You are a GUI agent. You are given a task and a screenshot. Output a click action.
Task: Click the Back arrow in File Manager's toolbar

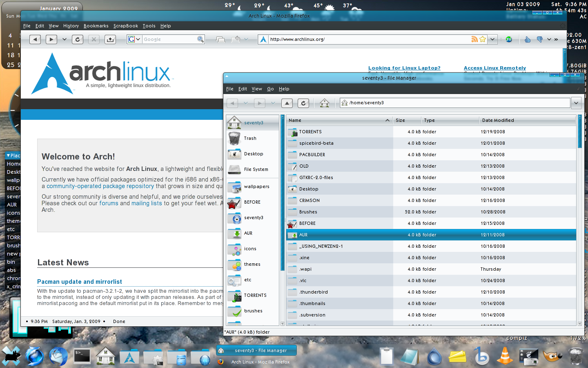click(x=232, y=103)
